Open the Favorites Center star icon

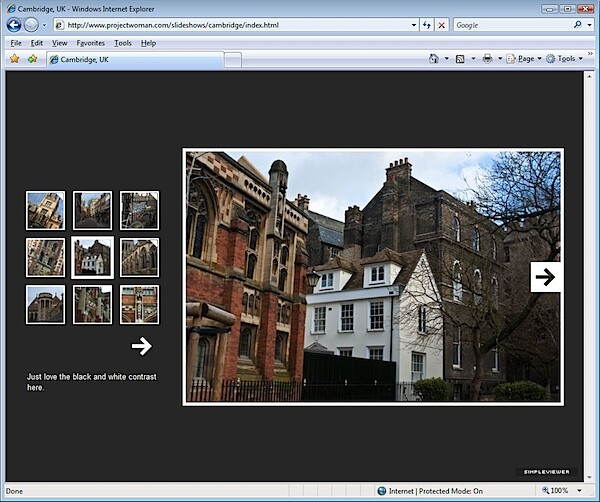[15, 59]
